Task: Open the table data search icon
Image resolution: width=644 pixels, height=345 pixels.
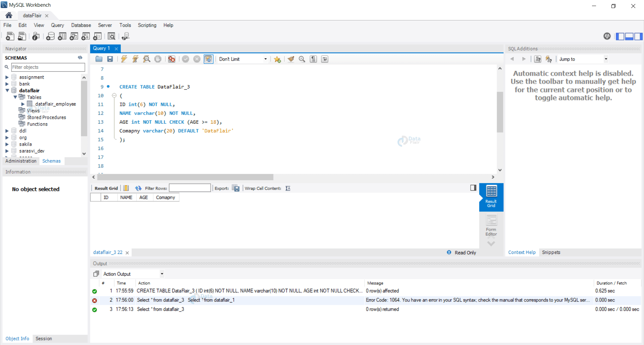Action: [x=111, y=36]
